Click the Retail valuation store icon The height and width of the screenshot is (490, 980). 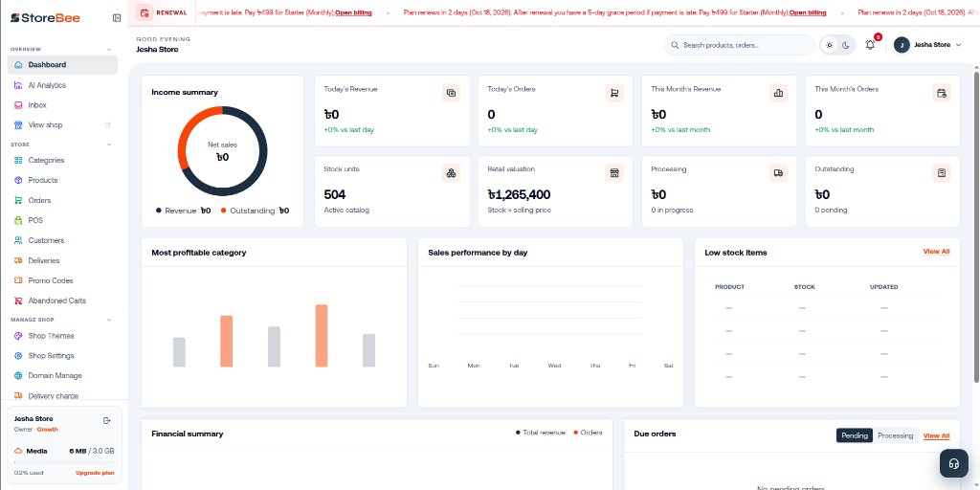coord(614,173)
